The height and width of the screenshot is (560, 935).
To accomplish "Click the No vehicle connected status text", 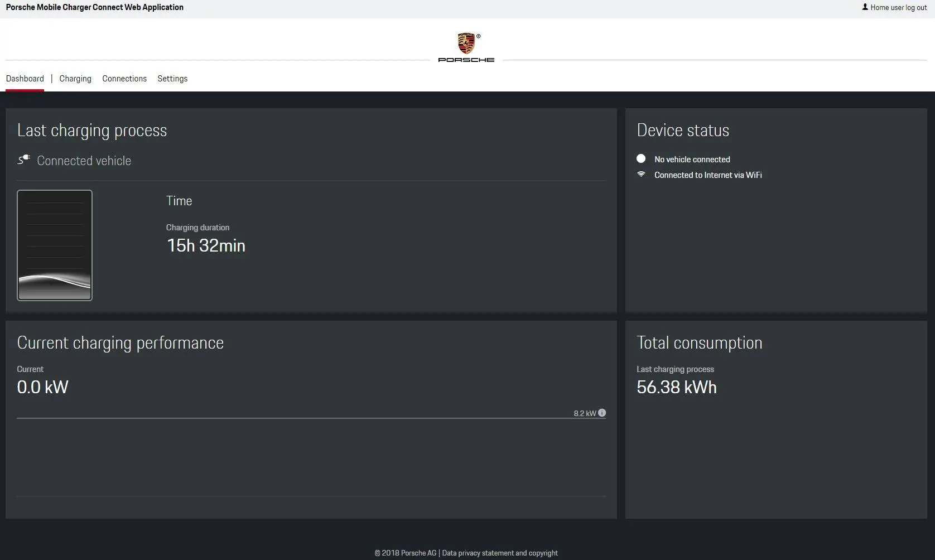I will pyautogui.click(x=692, y=160).
